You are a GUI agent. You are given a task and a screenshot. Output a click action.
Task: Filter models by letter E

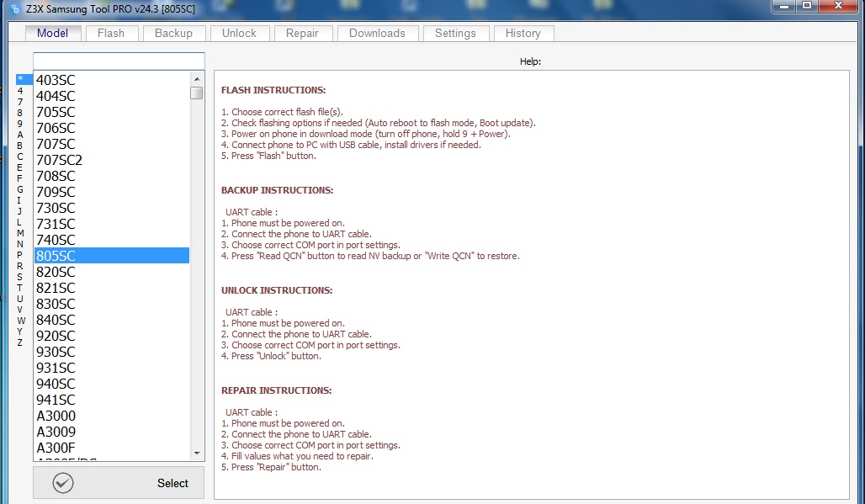(x=20, y=167)
